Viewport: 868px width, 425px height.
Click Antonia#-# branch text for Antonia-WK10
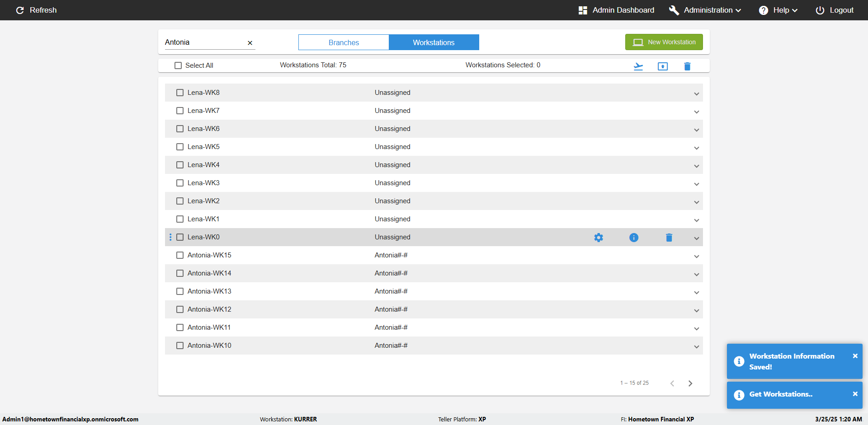tap(391, 346)
